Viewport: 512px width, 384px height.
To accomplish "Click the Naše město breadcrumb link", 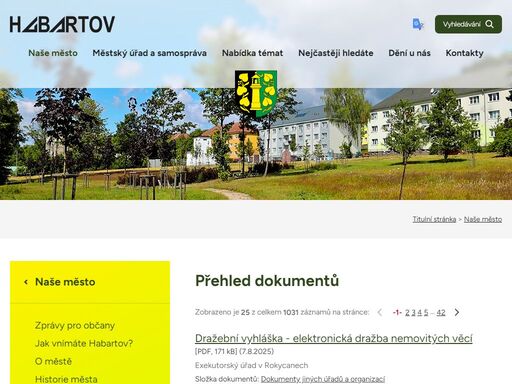I will pyautogui.click(x=483, y=219).
